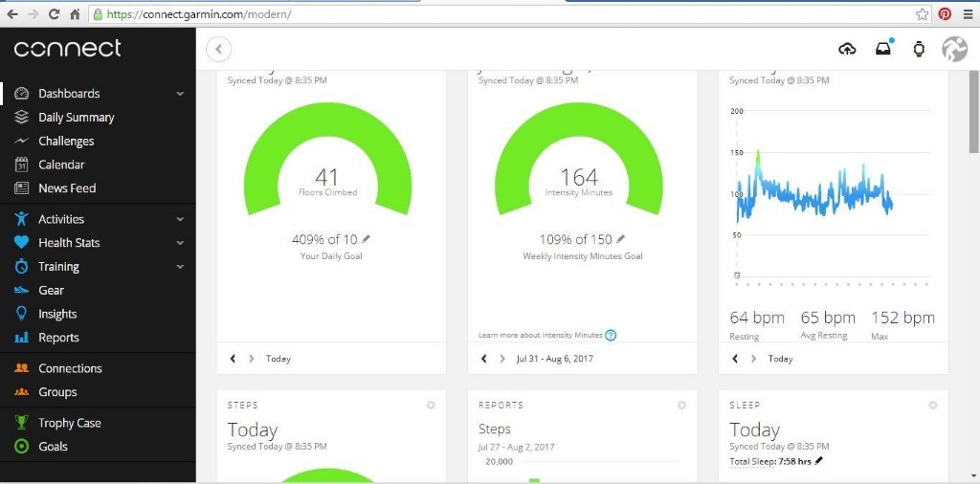The width and height of the screenshot is (980, 484).
Task: Click the browser home button
Action: [75, 13]
